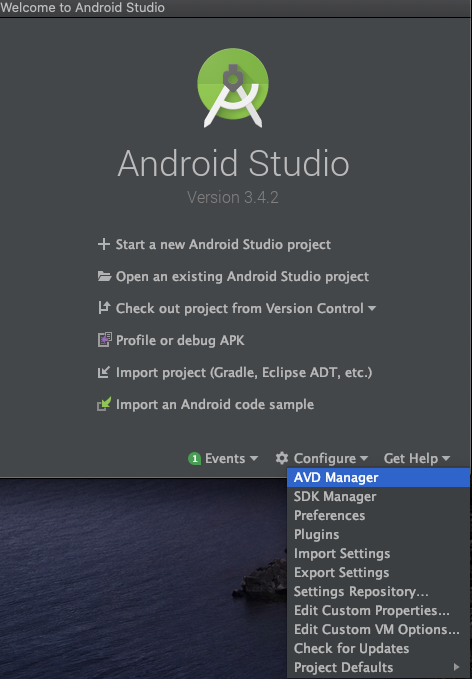Click the Android Studio title heading
Viewport: 472px width, 679px height.
tap(233, 163)
